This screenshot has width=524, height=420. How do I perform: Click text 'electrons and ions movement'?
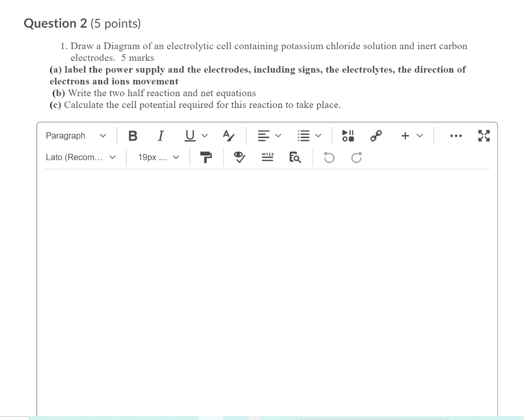(x=114, y=81)
